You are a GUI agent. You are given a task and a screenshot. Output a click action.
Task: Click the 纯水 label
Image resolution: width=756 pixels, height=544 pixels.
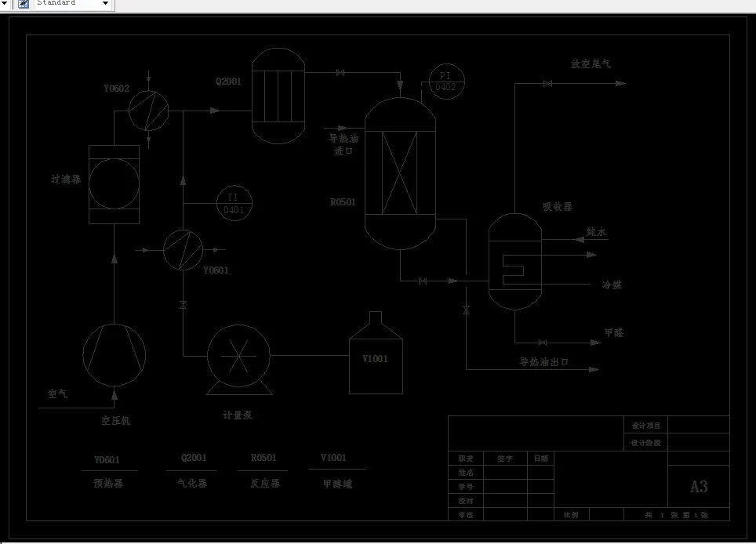[597, 232]
